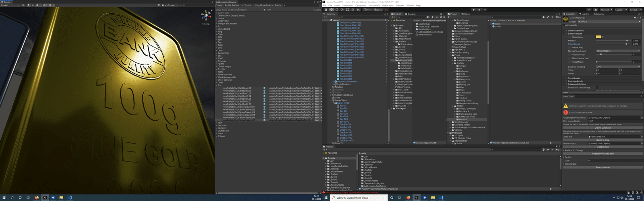Click the Windows taskbar search box

tap(358, 197)
